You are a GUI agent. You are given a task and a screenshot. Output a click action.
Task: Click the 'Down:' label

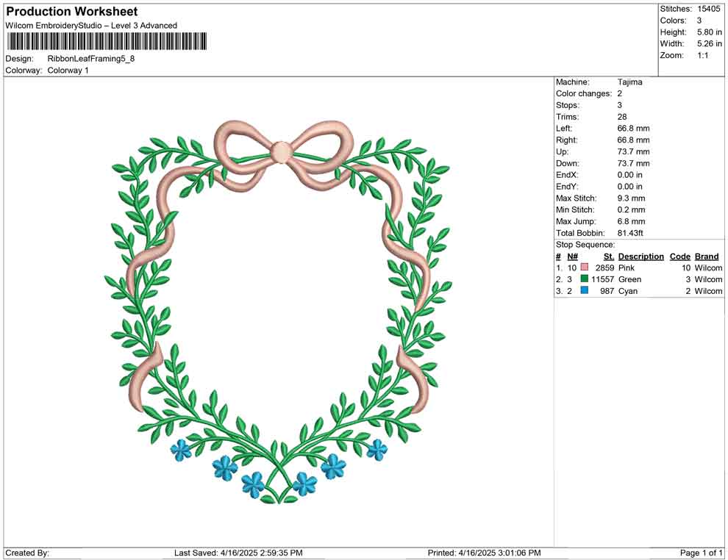pos(568,163)
